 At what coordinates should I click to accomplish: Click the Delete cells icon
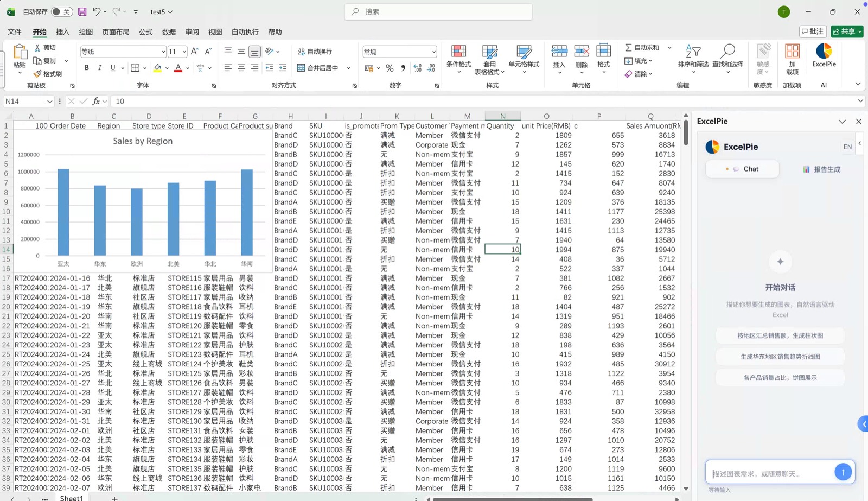point(582,52)
